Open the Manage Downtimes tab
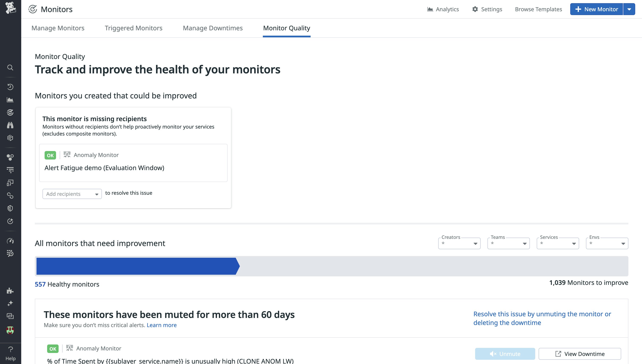642x364 pixels. coord(213,28)
